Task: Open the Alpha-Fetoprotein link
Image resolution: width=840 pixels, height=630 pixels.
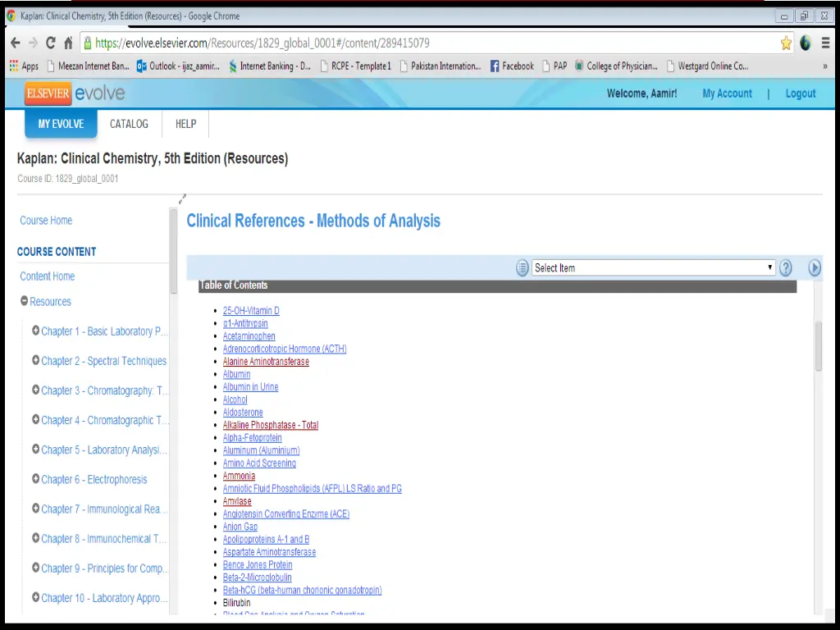Action: pyautogui.click(x=253, y=438)
